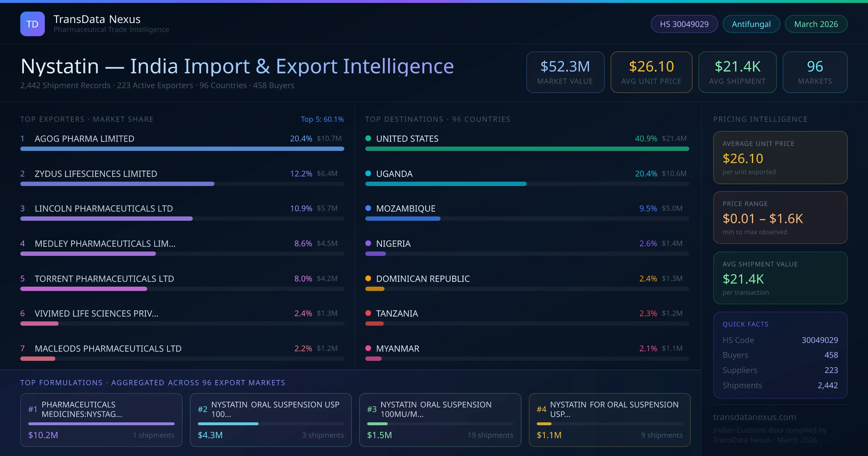Click the blue Mozambique dot marker

tap(368, 208)
